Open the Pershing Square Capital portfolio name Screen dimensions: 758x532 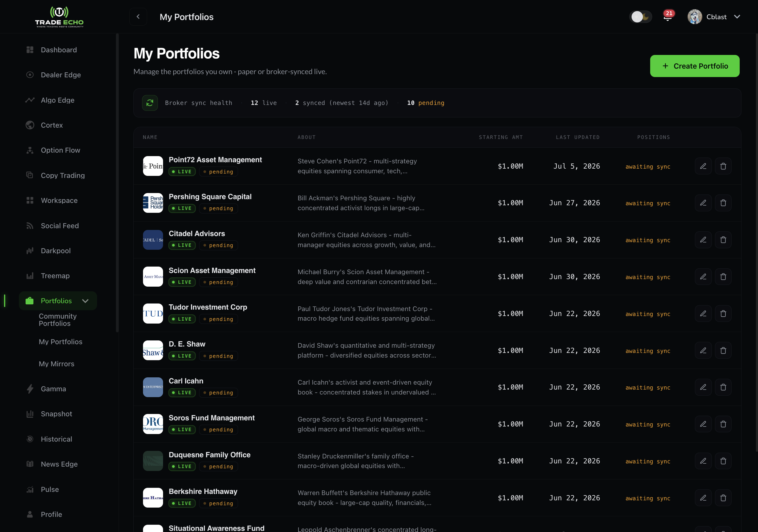coord(210,197)
